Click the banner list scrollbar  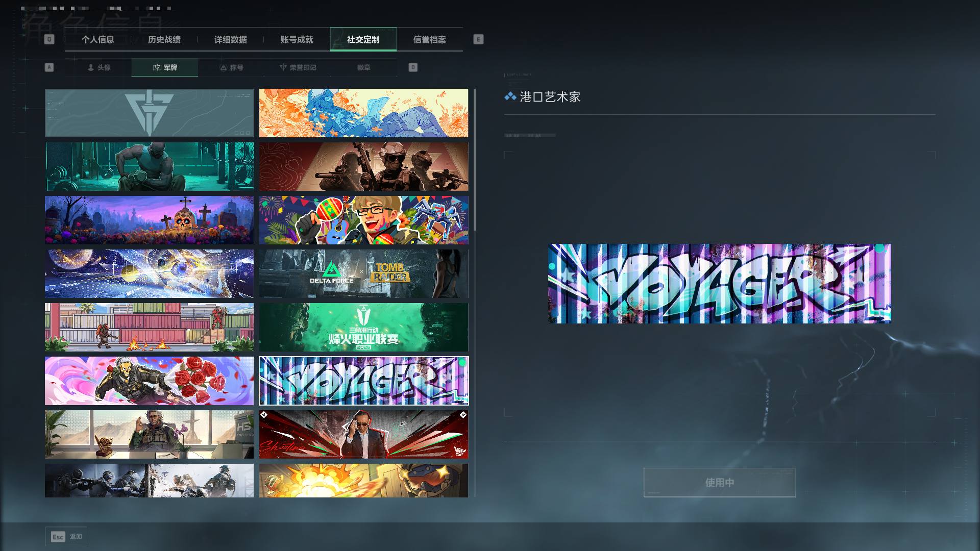(475, 160)
